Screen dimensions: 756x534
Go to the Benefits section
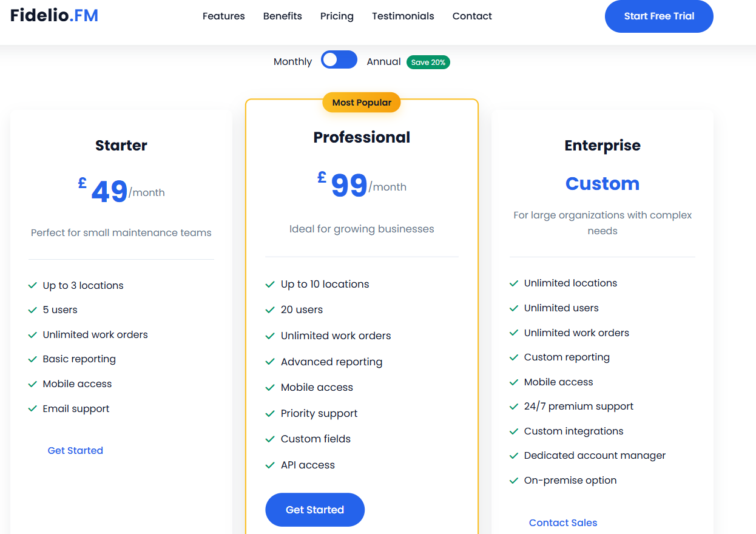coord(282,16)
